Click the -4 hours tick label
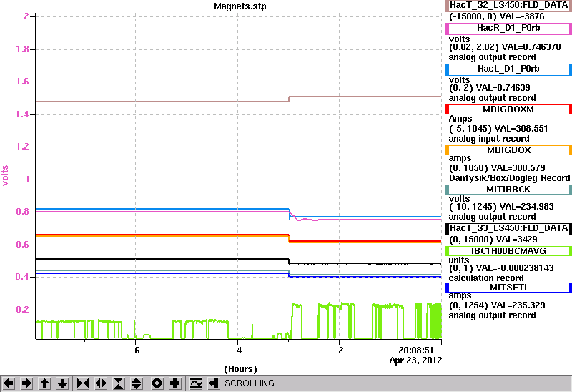 237,351
